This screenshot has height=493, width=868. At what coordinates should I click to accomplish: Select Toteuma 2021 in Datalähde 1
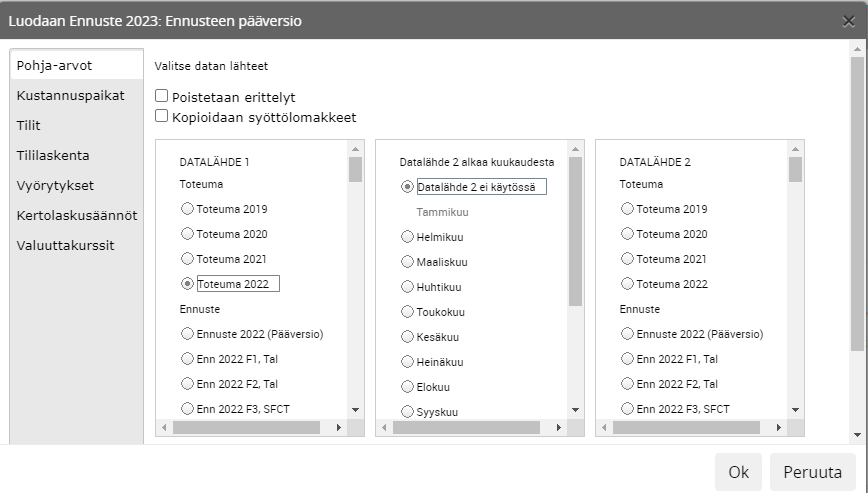187,259
